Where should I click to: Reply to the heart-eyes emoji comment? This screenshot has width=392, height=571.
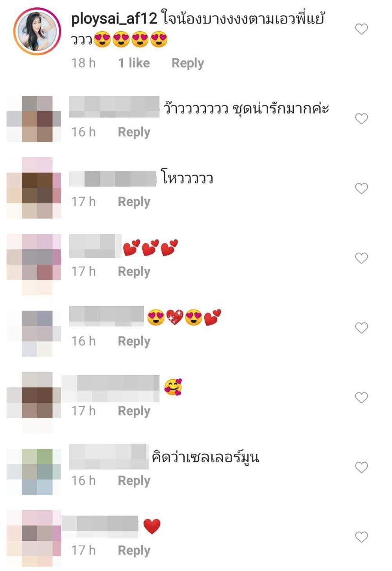pyautogui.click(x=134, y=342)
